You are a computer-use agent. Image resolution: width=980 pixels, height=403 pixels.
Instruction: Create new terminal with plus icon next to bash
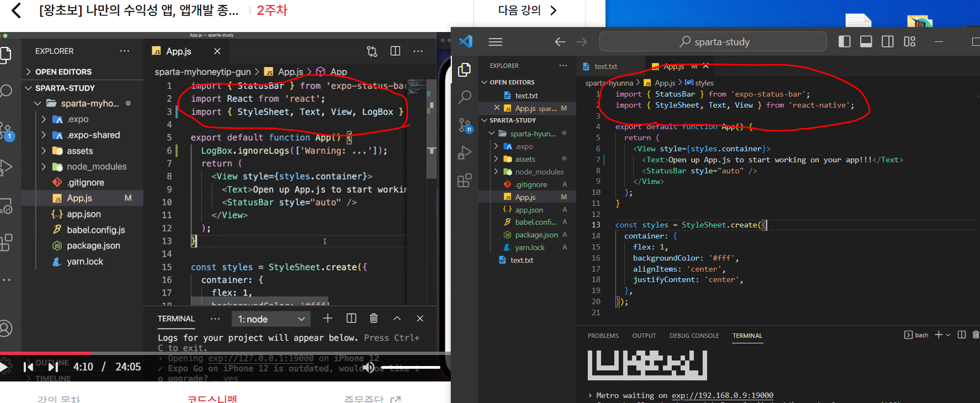click(x=938, y=335)
